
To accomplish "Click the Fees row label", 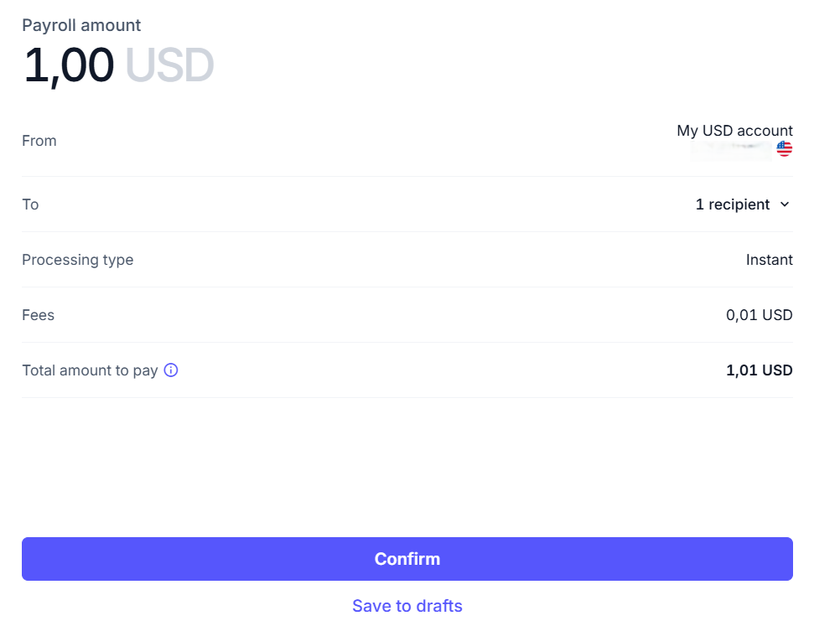I will point(38,315).
